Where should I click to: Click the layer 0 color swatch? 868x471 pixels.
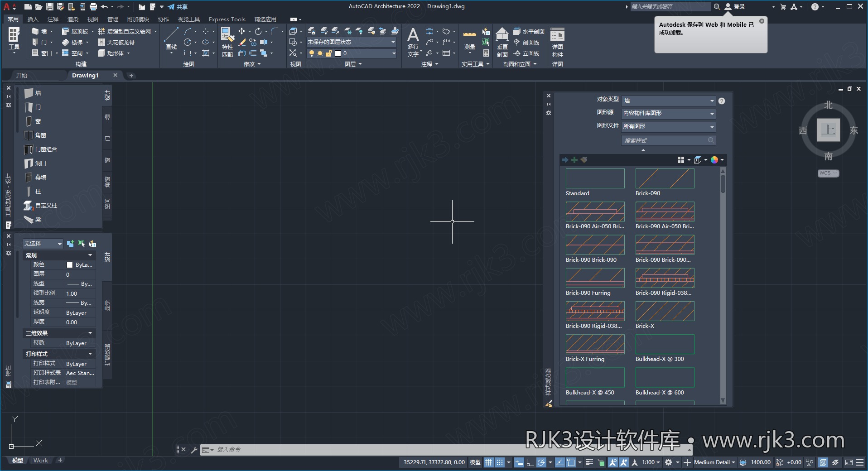tap(338, 53)
